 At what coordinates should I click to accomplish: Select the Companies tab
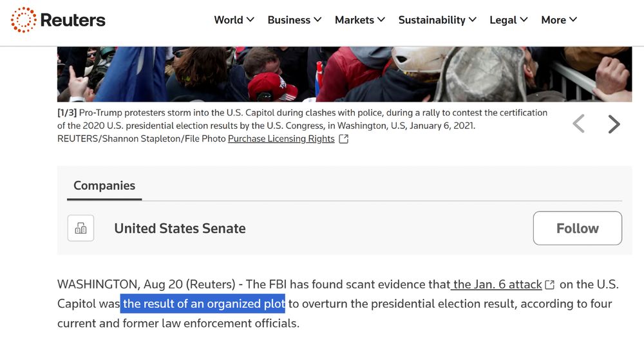(104, 185)
